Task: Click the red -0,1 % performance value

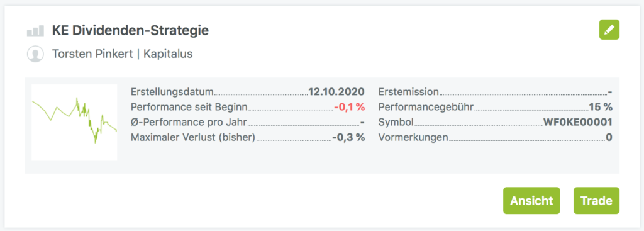Action: point(350,107)
